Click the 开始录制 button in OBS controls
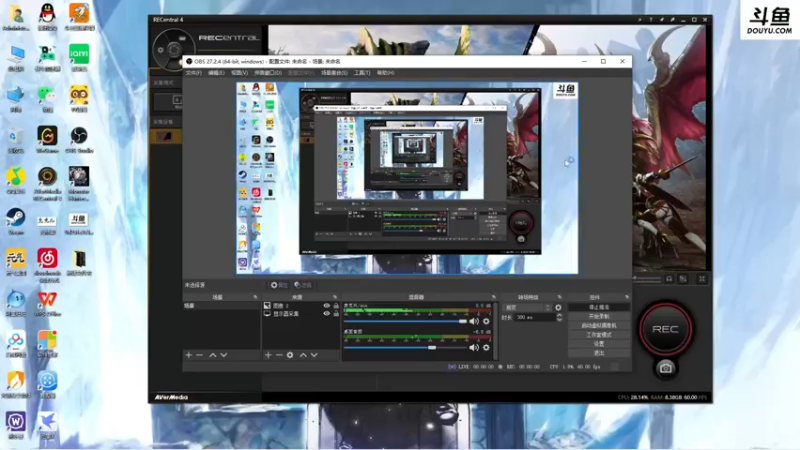800x450 pixels. pyautogui.click(x=599, y=316)
